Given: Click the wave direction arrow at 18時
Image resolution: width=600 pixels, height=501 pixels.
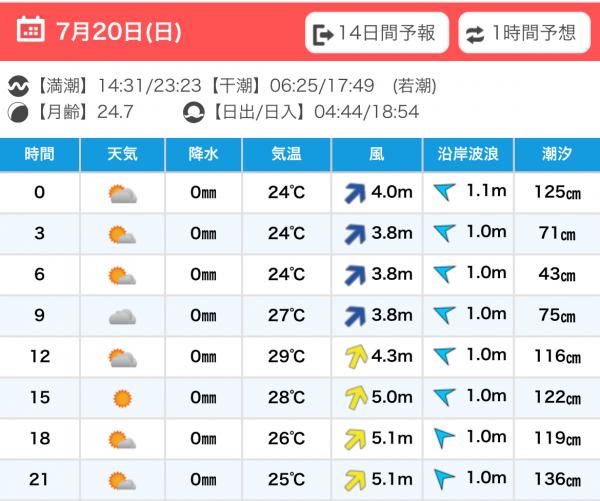Looking at the screenshot, I should (x=444, y=438).
